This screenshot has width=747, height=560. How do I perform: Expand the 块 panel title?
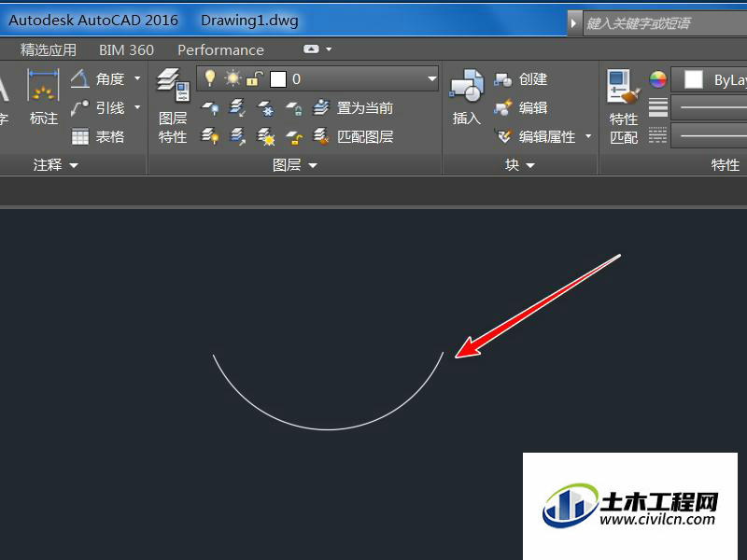[x=519, y=165]
